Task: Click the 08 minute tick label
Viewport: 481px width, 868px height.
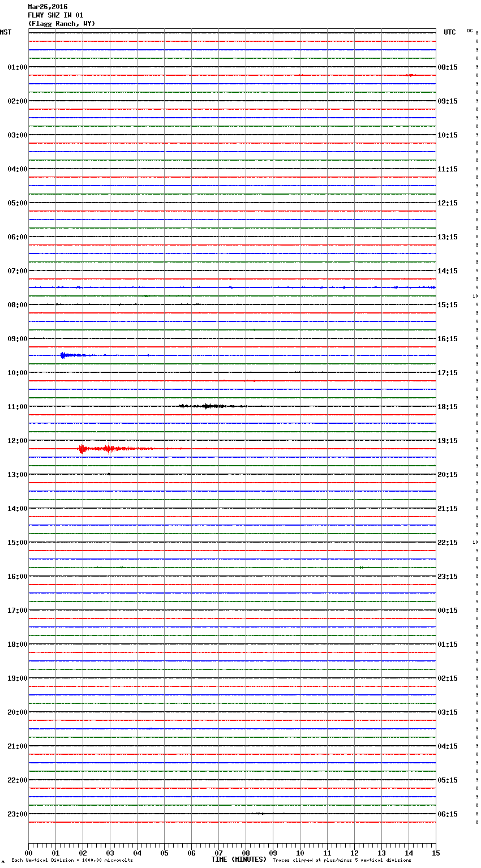Action: [246, 853]
